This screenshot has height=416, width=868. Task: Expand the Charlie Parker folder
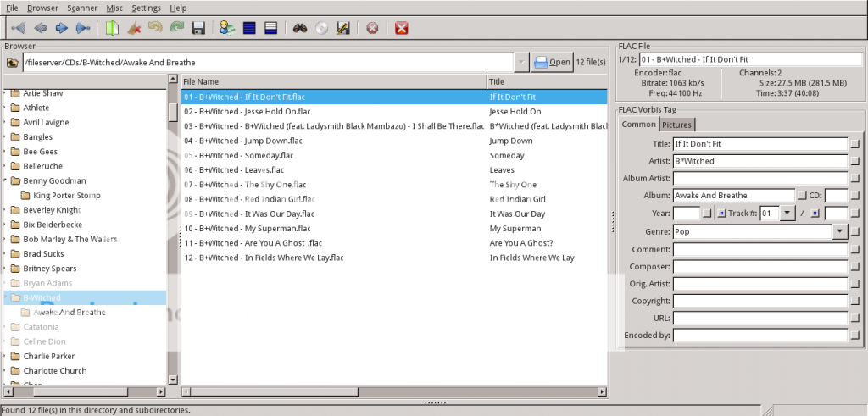click(x=6, y=356)
